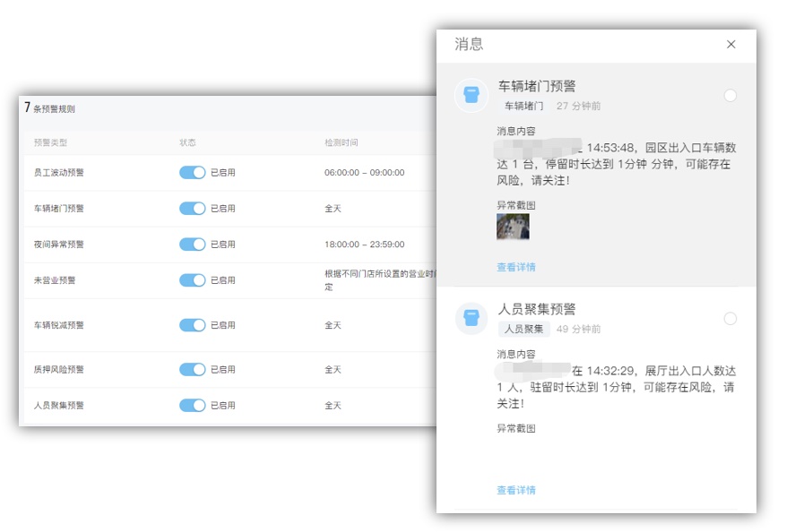Click the 人员聚集预警 message avatar icon

[471, 319]
